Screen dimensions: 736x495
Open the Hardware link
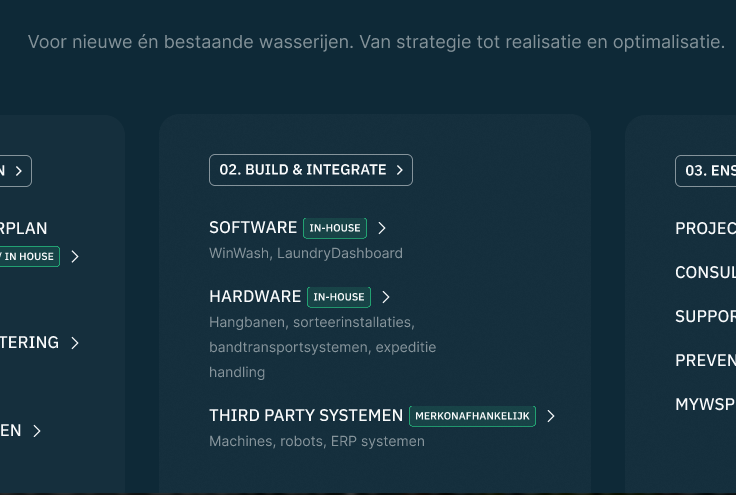click(x=255, y=297)
